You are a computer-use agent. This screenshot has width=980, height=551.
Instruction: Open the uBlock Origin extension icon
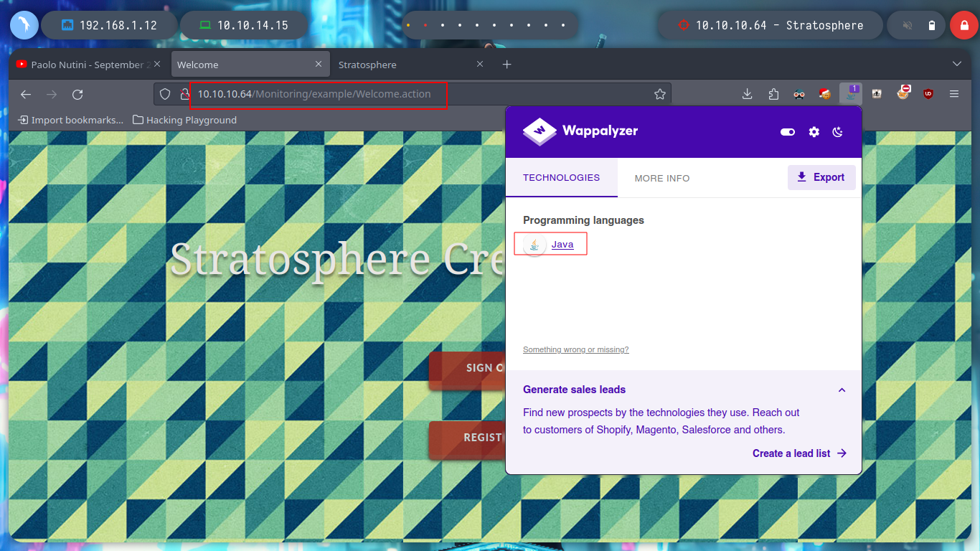928,94
